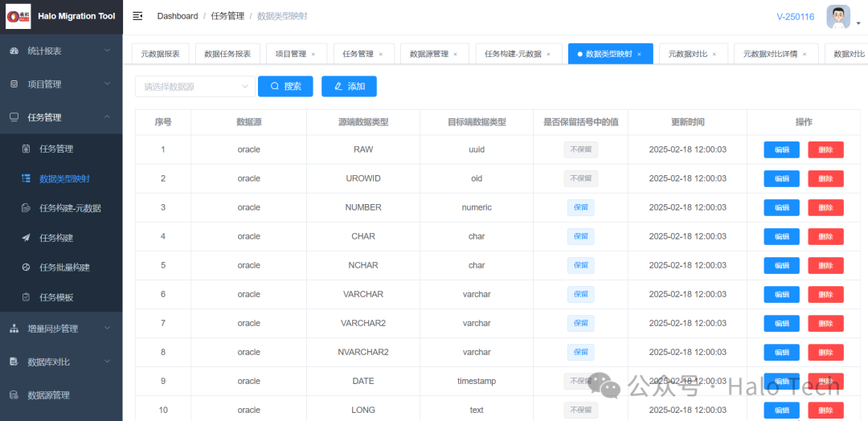Image resolution: width=868 pixels, height=421 pixels.
Task: Click the 数据源管理 database icon
Action: click(14, 395)
